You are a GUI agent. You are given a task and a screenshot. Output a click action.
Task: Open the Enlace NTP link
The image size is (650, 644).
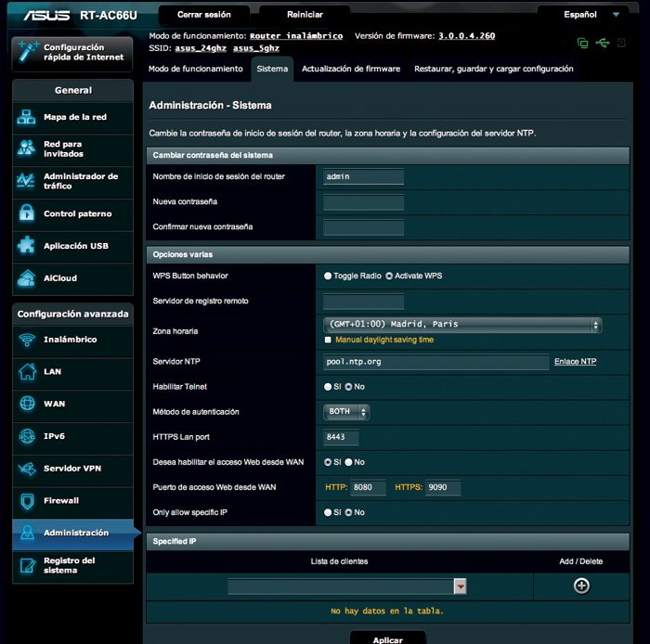pyautogui.click(x=576, y=362)
